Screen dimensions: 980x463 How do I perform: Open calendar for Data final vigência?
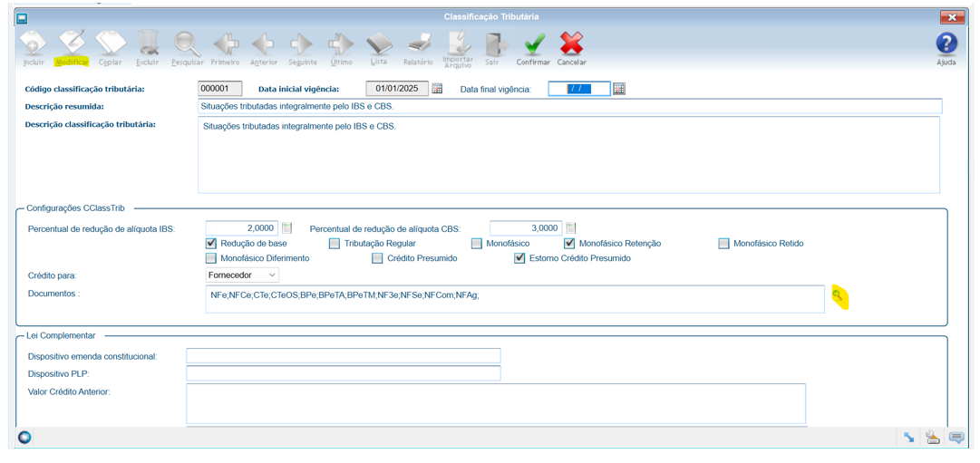coord(619,89)
